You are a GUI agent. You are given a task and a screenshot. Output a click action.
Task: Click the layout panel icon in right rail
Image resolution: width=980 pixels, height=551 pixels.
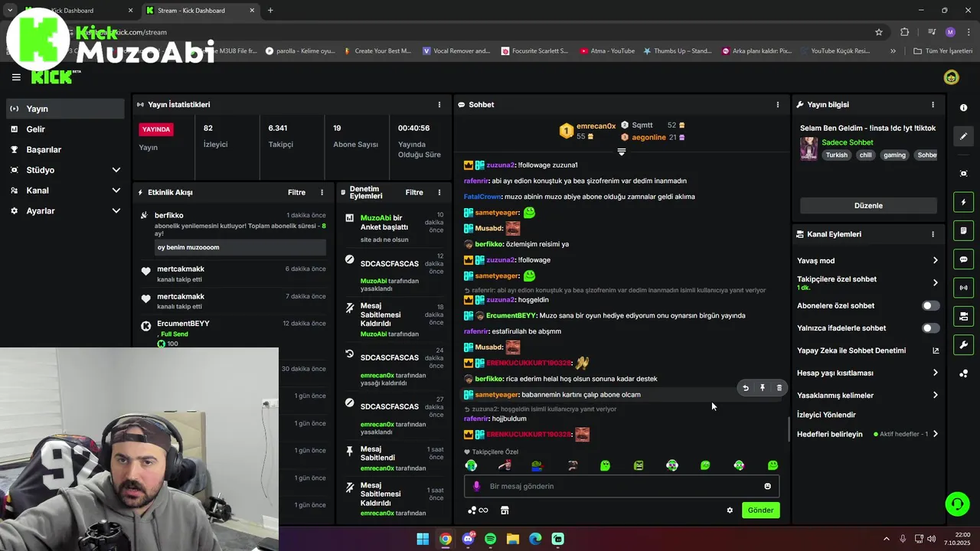(963, 316)
